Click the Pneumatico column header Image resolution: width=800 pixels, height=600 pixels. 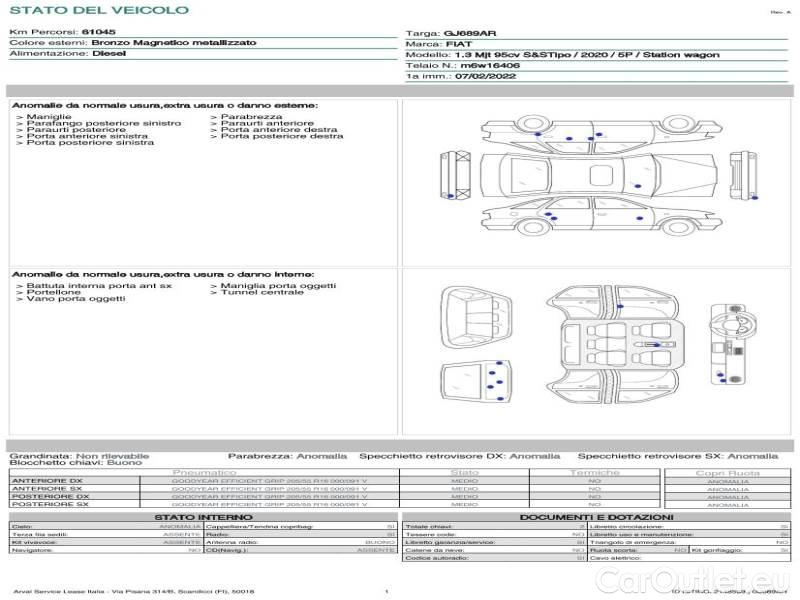coord(204,472)
